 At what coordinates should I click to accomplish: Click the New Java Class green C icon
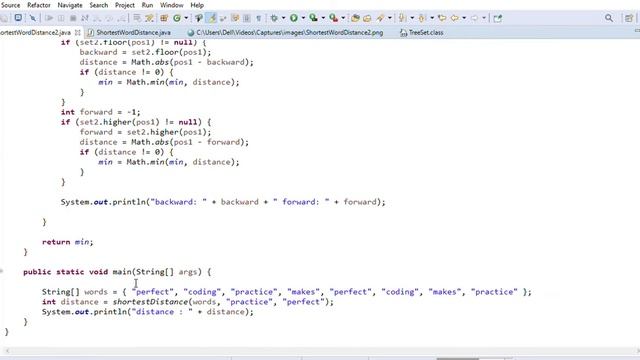click(177, 18)
